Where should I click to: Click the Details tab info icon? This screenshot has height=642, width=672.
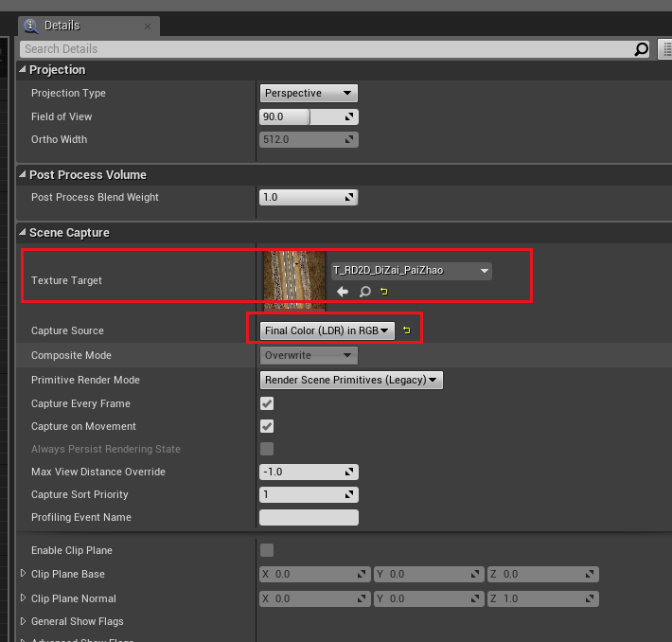tap(31, 26)
